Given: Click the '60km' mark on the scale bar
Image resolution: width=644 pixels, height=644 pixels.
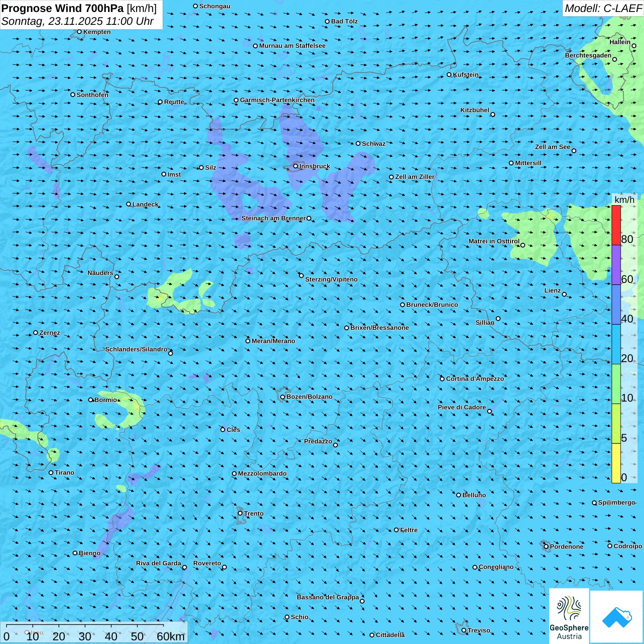Looking at the screenshot, I should [x=171, y=636].
